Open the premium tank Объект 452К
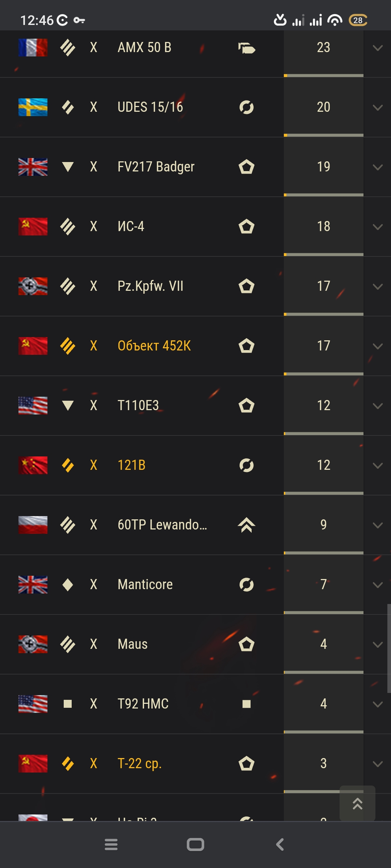The image size is (391, 868). pyautogui.click(x=154, y=346)
